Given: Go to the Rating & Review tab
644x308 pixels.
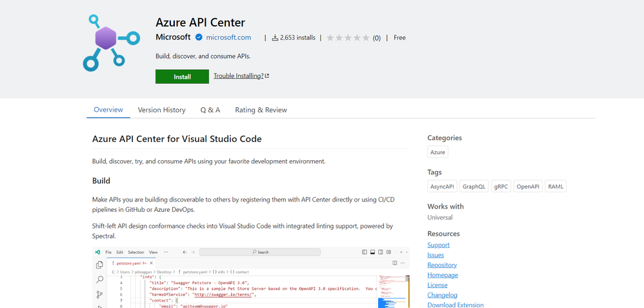Looking at the screenshot, I should [261, 110].
